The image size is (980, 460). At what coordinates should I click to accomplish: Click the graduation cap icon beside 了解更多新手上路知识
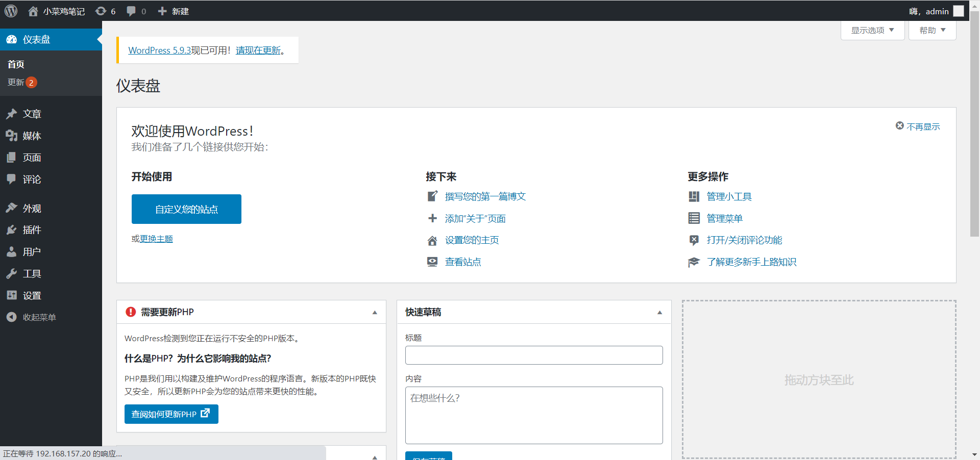(x=694, y=262)
